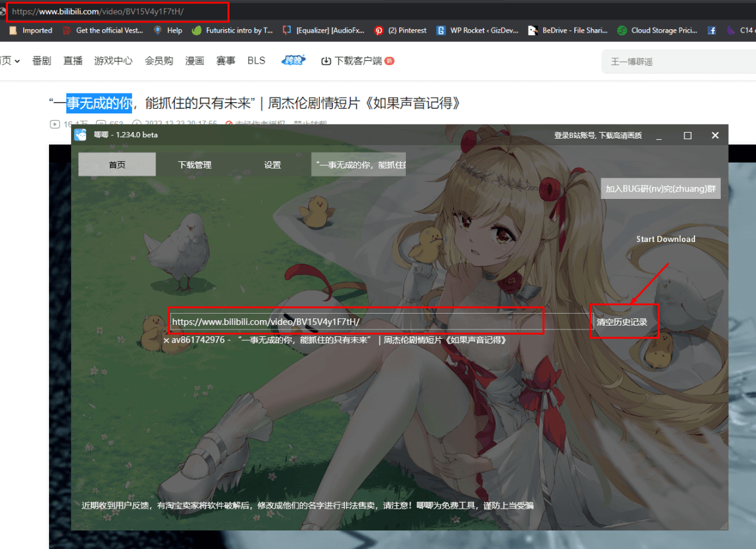This screenshot has height=549, width=756.
Task: Open 番剧 in the bilibili navigation
Action: coord(41,60)
